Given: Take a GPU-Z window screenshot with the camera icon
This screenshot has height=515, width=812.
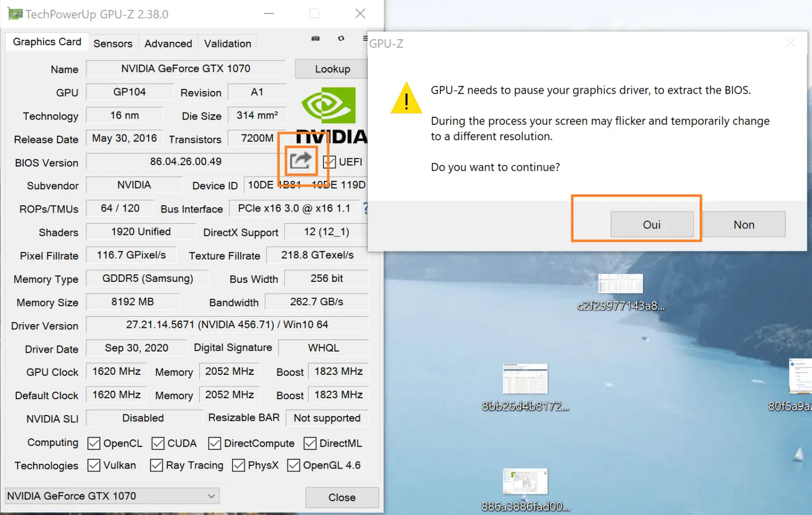Looking at the screenshot, I should [x=316, y=38].
